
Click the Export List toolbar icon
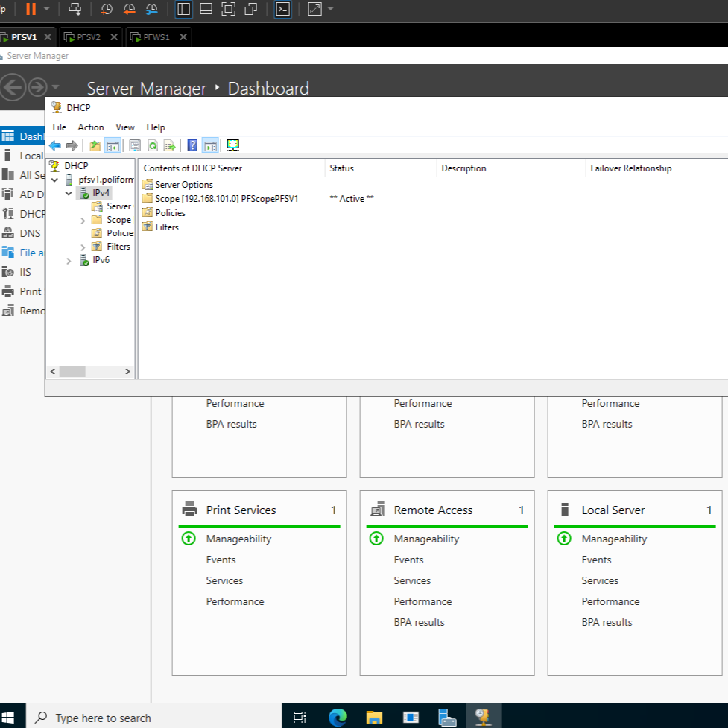[x=169, y=145]
